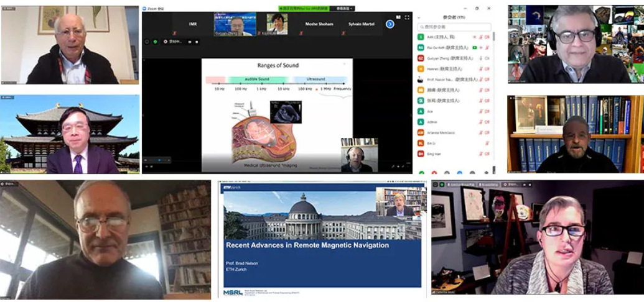Click ultrasound scan image on slide
Image resolution: width=644 pixels, height=302 pixels.
click(286, 112)
